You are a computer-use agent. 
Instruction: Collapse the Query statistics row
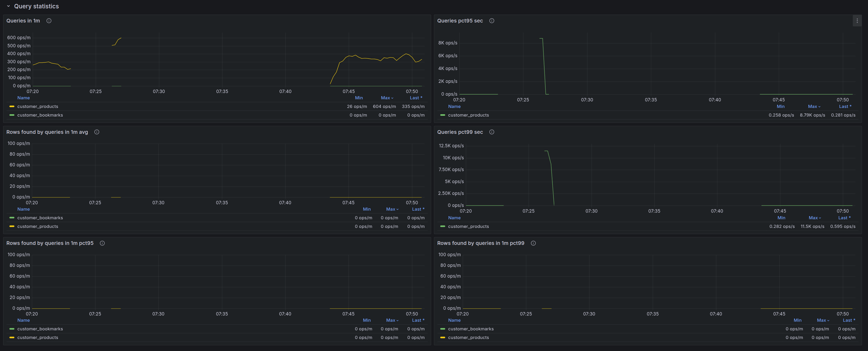(8, 6)
